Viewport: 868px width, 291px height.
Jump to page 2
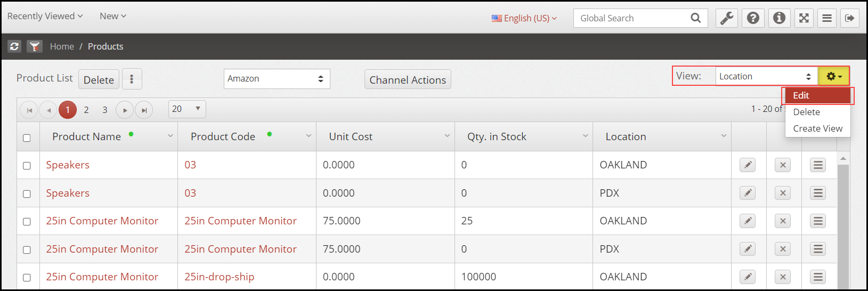tap(86, 110)
